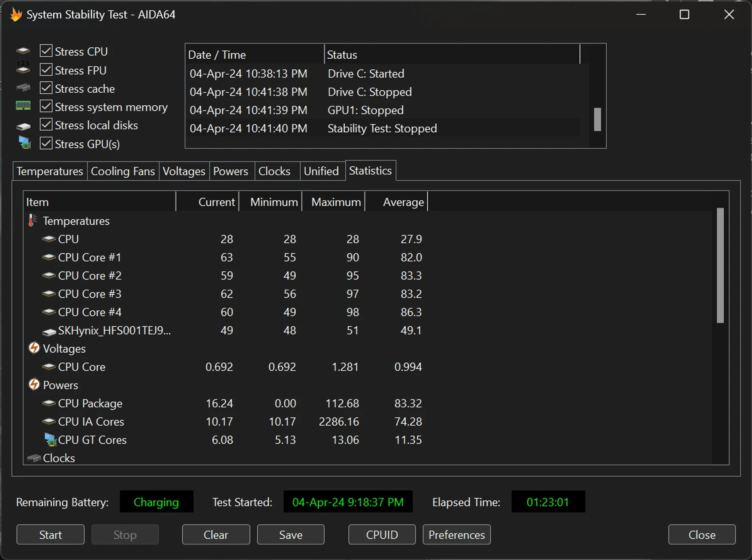This screenshot has height=560, width=752.
Task: Open the Cooling Fans tab
Action: [x=123, y=171]
